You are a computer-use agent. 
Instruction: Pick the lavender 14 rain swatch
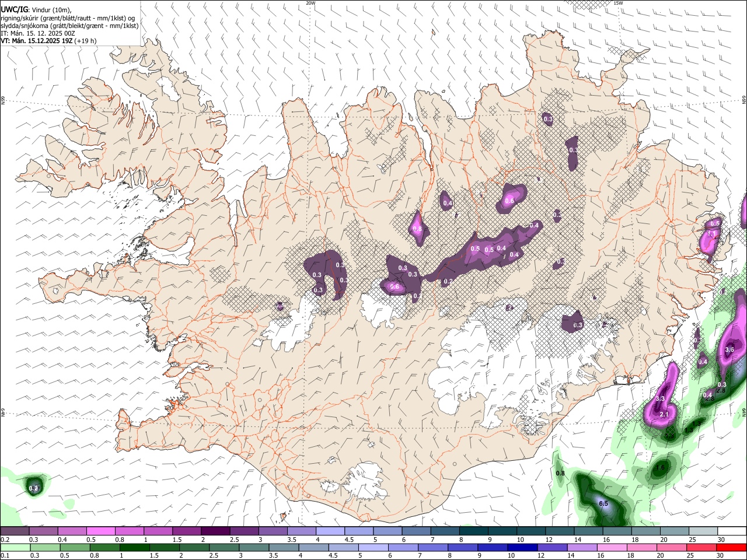coord(582,547)
